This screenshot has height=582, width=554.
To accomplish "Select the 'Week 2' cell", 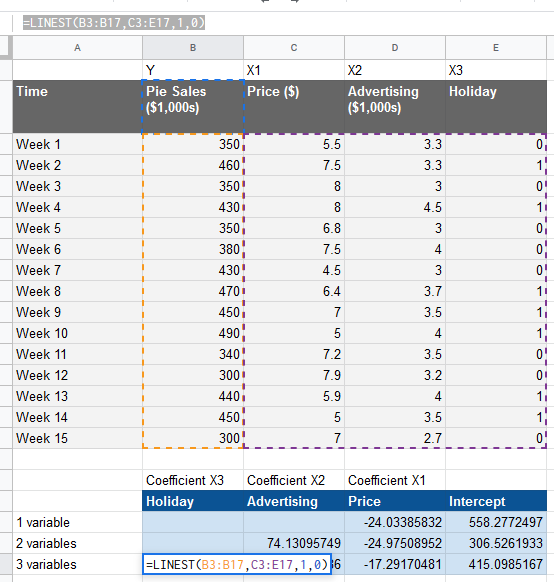I will 77,165.
